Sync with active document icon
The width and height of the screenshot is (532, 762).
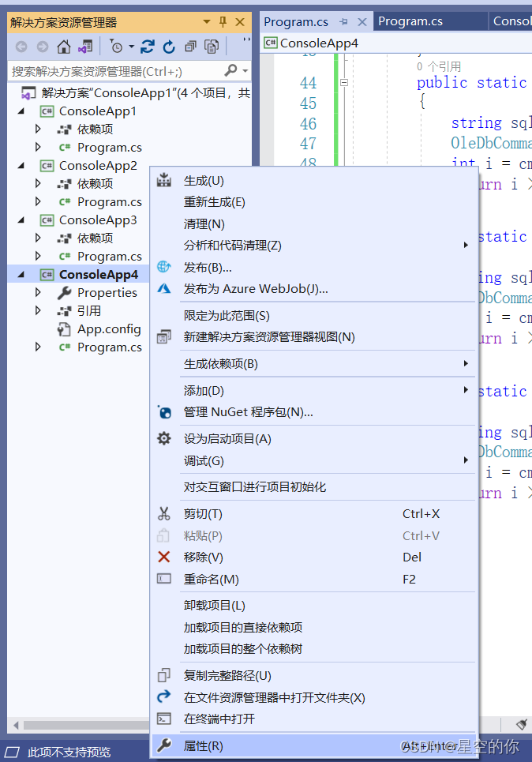click(148, 47)
